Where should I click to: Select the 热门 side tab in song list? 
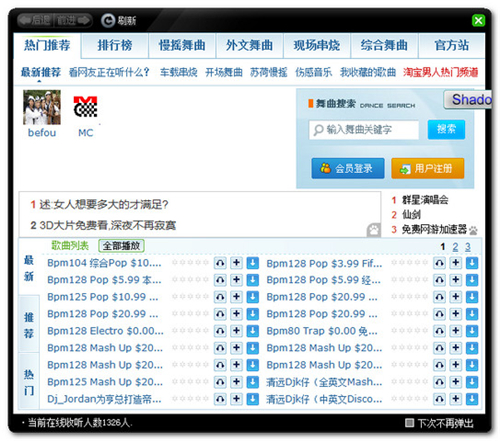point(29,381)
